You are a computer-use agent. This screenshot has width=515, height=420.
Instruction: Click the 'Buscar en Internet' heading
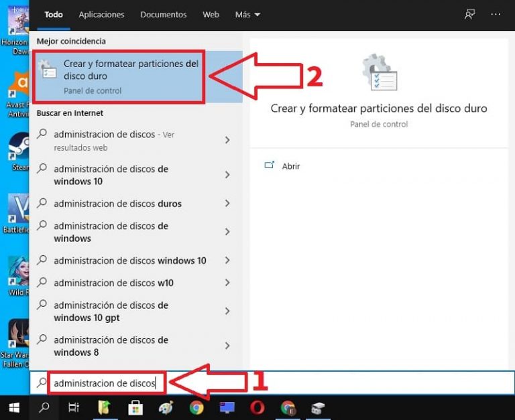tap(70, 113)
